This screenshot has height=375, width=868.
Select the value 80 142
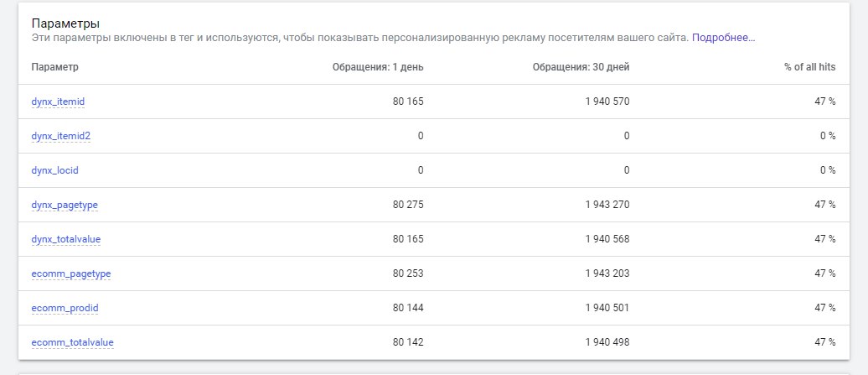408,341
